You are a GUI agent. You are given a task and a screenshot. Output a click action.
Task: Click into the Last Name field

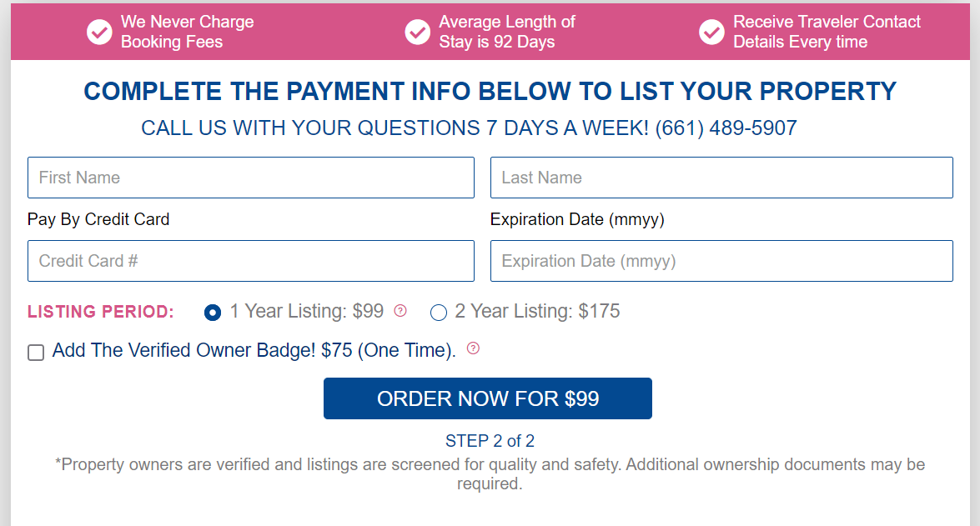point(721,178)
